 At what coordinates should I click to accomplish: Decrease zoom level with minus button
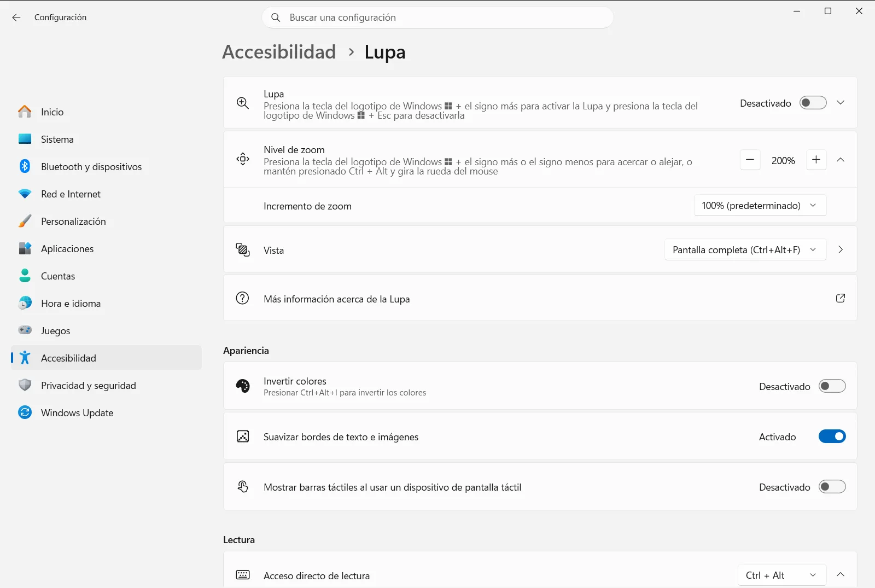[750, 160]
